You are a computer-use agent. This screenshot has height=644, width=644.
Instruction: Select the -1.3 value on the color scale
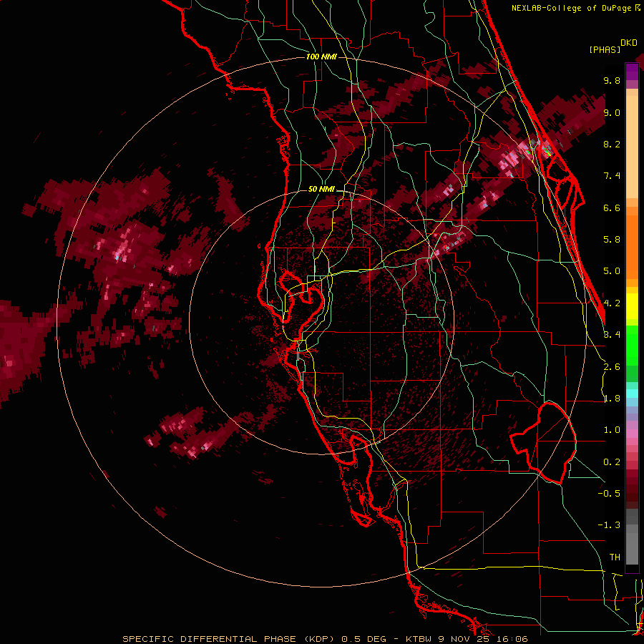609,525
